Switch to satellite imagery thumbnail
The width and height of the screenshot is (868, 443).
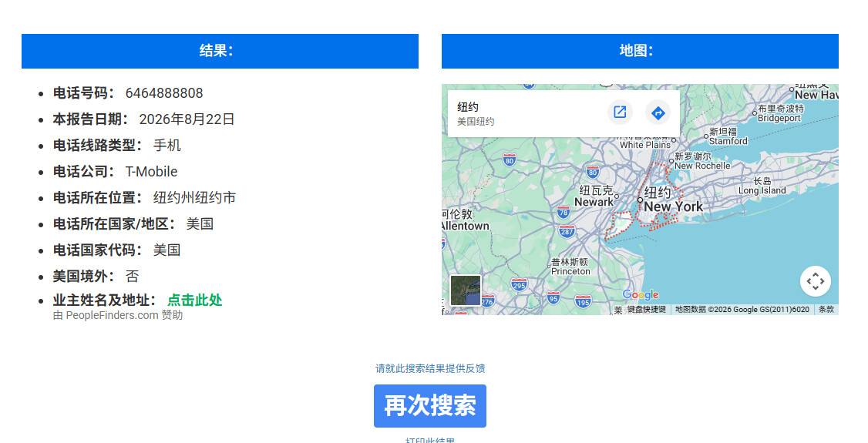coord(466,290)
